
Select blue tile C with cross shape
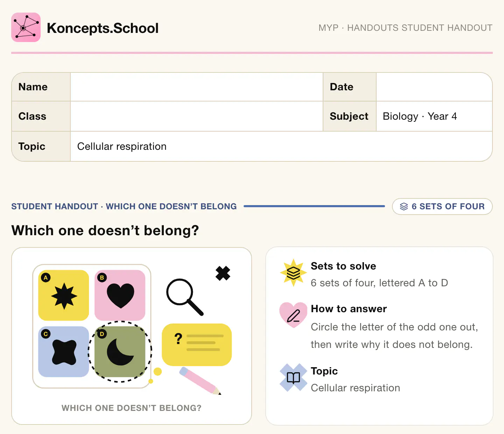pos(63,351)
